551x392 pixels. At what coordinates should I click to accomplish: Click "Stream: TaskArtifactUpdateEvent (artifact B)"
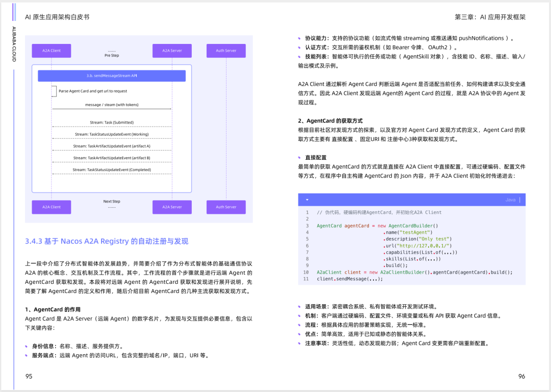point(112,158)
